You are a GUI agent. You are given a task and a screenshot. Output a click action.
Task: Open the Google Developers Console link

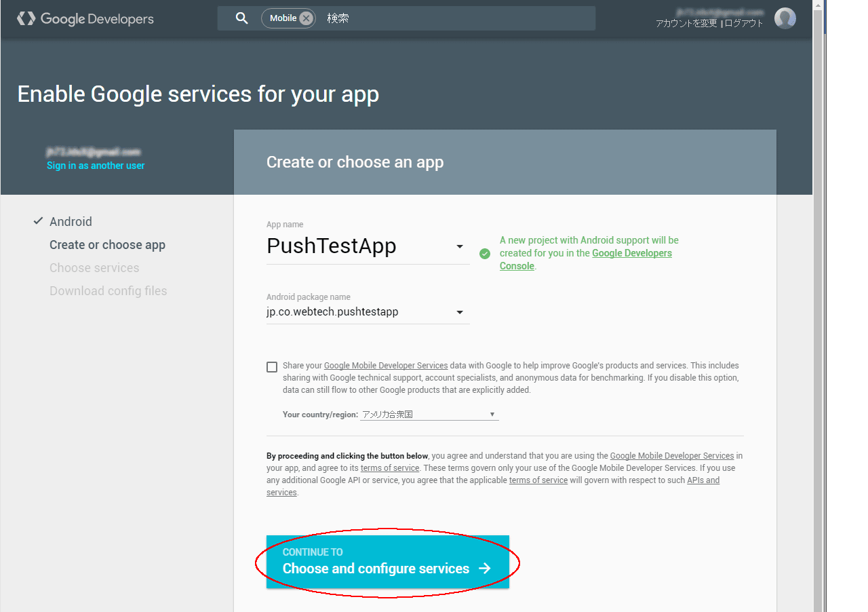click(x=586, y=259)
